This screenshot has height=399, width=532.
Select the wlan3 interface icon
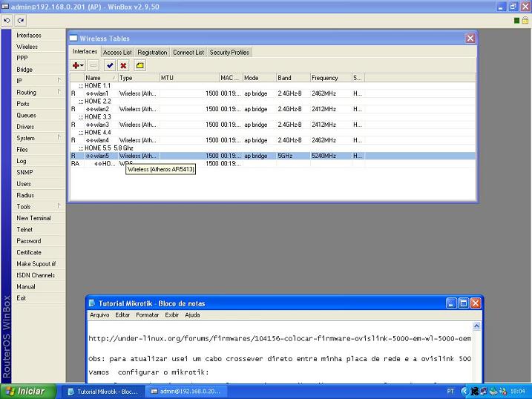tap(90, 125)
